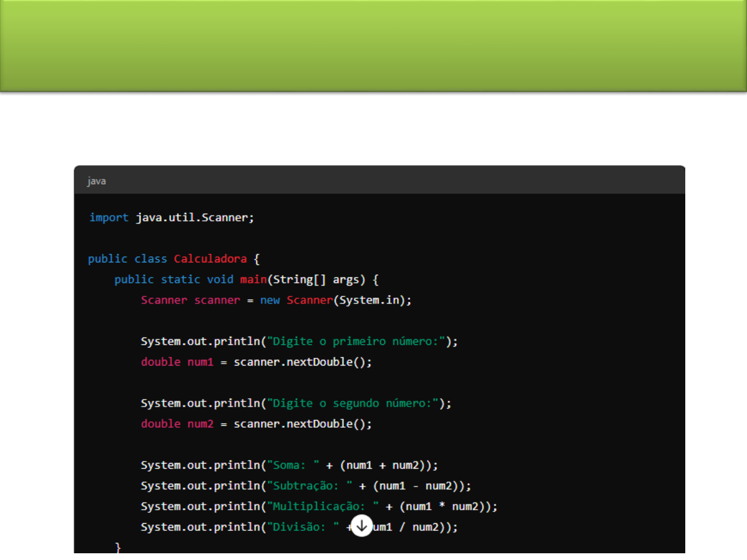Image resolution: width=747 pixels, height=560 pixels.
Task: Click the main method name
Action: [253, 279]
